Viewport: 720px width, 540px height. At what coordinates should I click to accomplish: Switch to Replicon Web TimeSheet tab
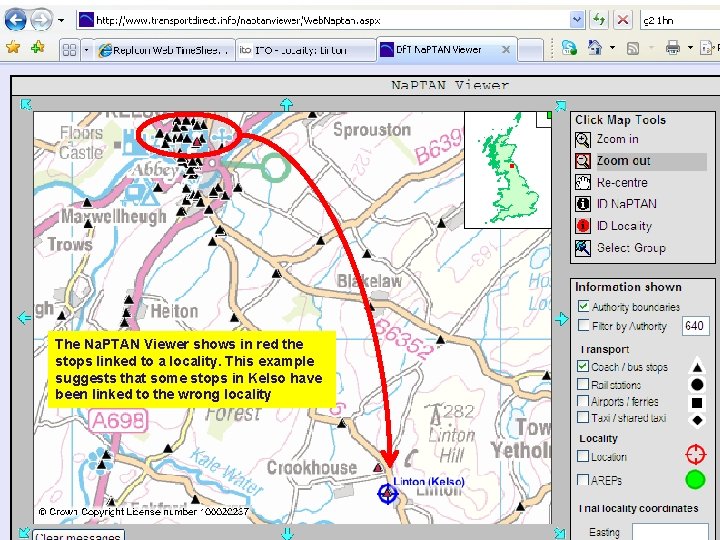point(165,50)
